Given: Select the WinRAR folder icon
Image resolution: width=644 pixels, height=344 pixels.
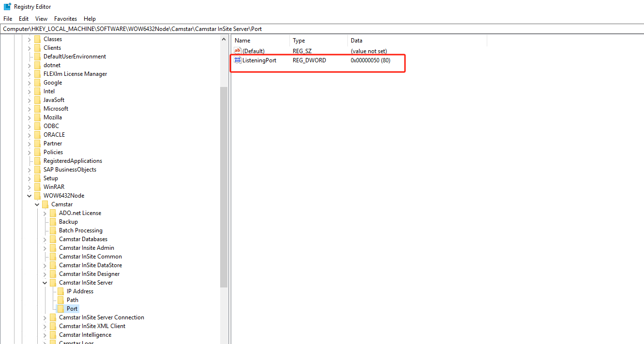Looking at the screenshot, I should [x=38, y=187].
